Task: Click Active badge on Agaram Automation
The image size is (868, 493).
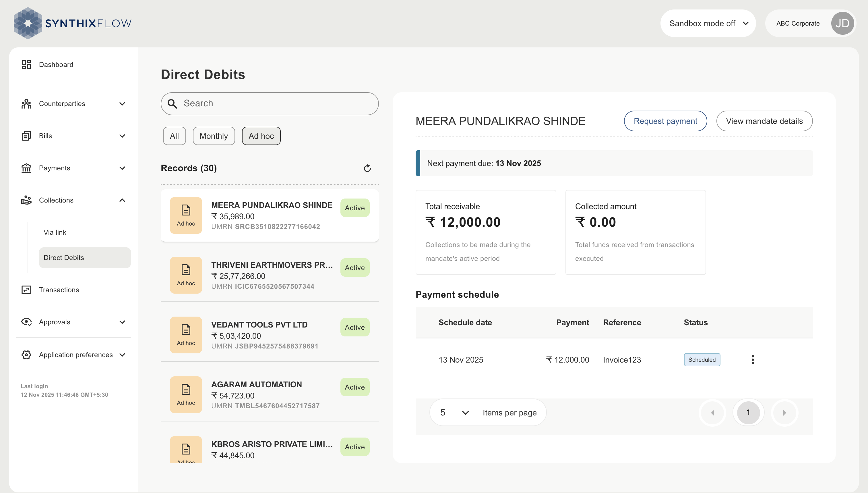Action: pos(354,387)
